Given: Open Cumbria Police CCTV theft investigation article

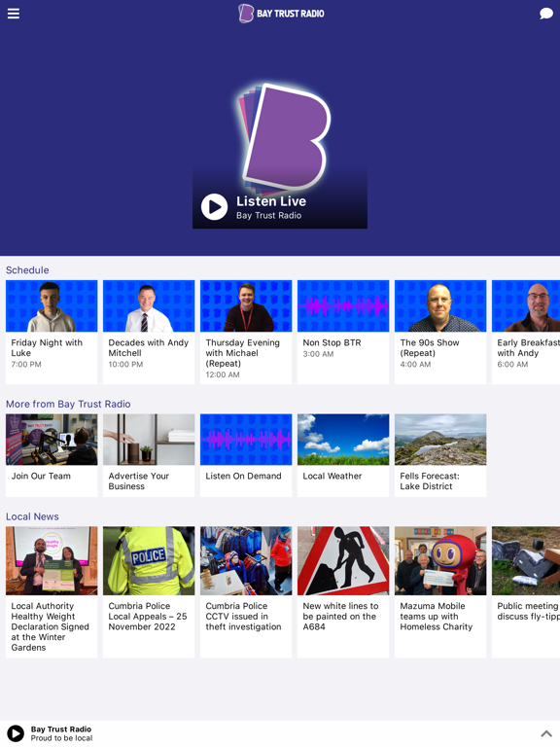Looking at the screenshot, I should point(246,591).
